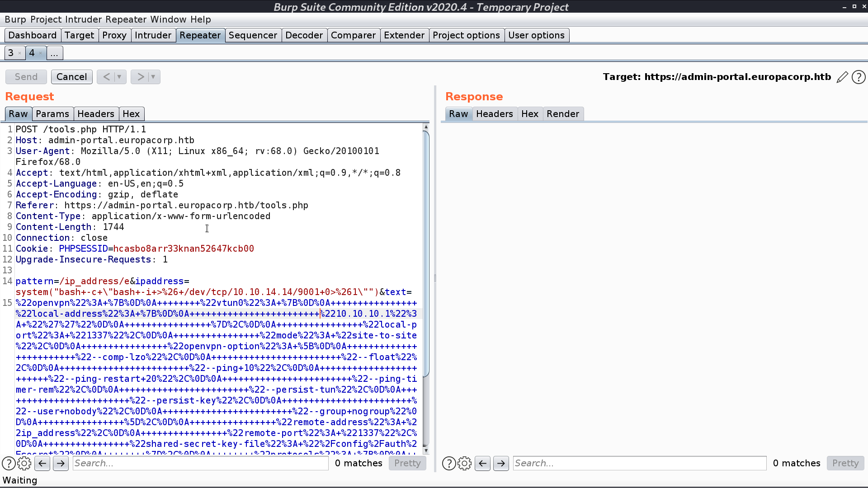Close Repeater tab 3
Screen dimensions: 868x488
[x=19, y=53]
